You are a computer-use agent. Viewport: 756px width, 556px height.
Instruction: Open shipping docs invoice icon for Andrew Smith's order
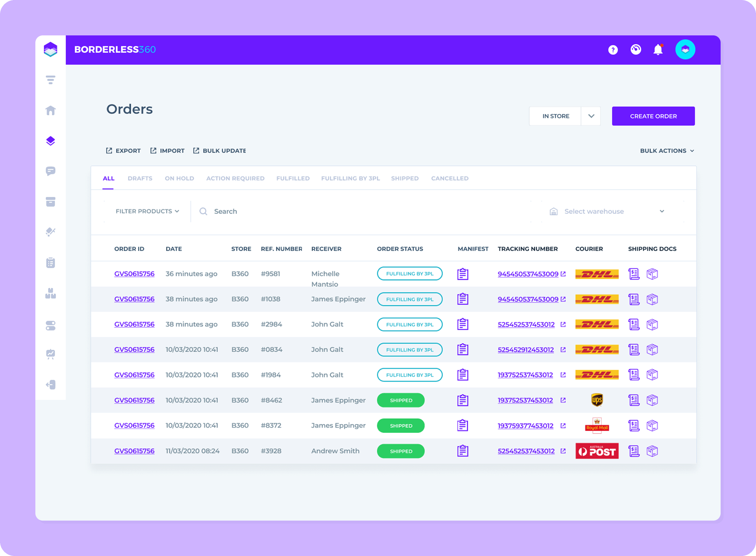(634, 451)
